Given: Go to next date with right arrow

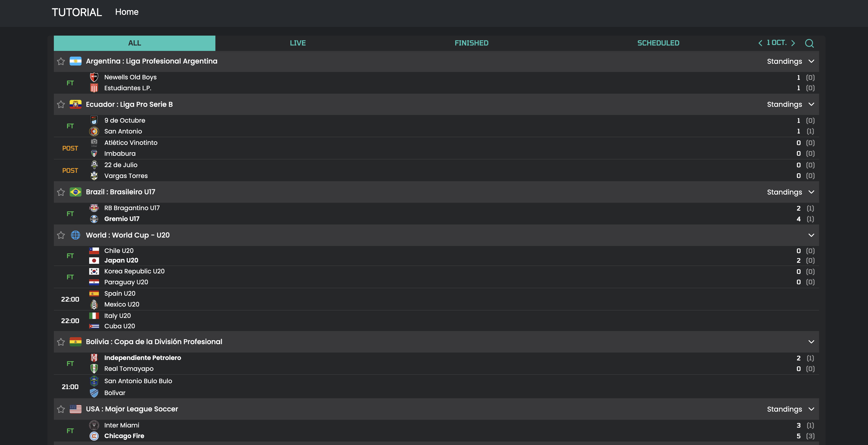Looking at the screenshot, I should click(x=793, y=43).
